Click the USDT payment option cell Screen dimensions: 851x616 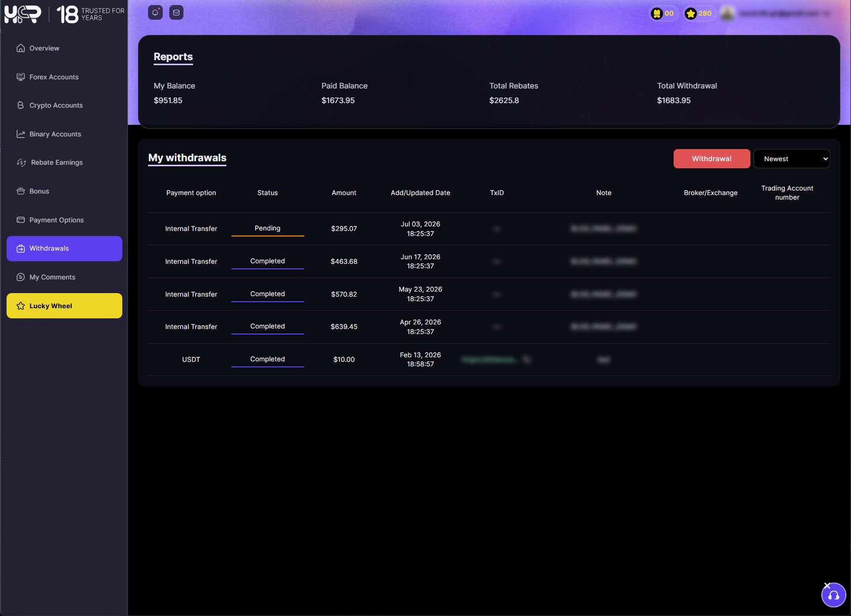pyautogui.click(x=191, y=359)
